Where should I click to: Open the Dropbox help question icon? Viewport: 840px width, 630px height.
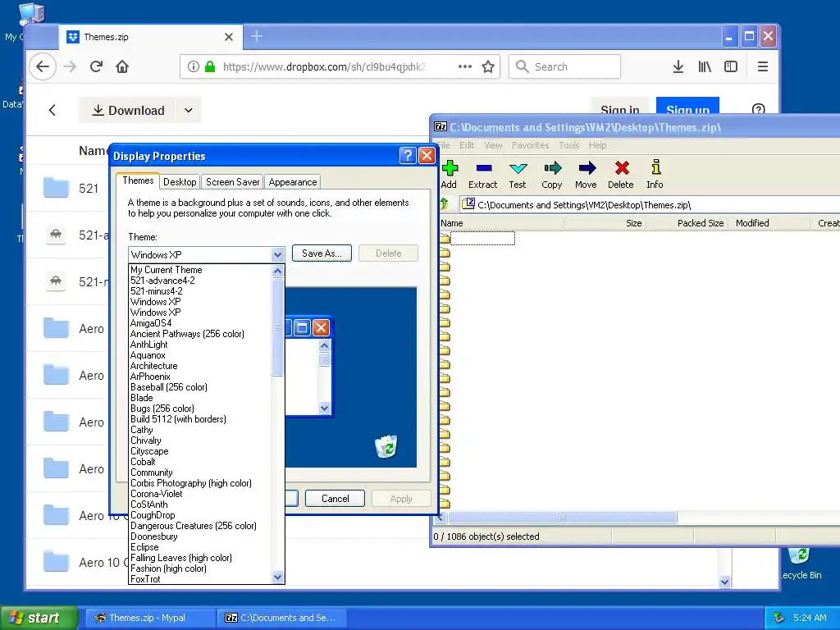[758, 110]
